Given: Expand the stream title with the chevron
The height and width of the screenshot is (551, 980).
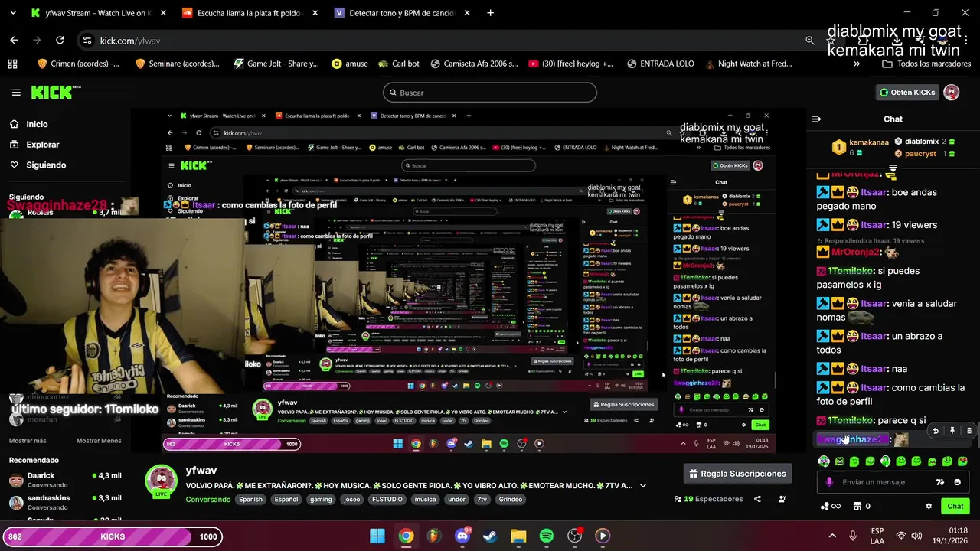Looking at the screenshot, I should pyautogui.click(x=643, y=486).
